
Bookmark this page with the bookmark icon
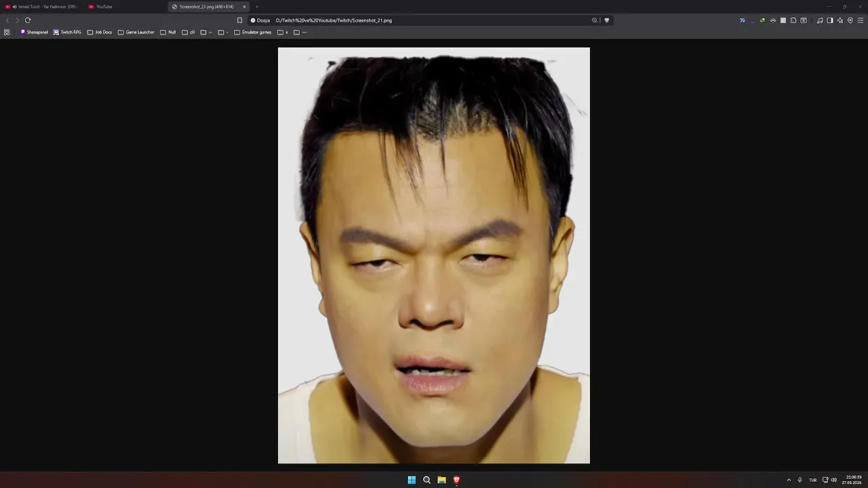[239, 20]
